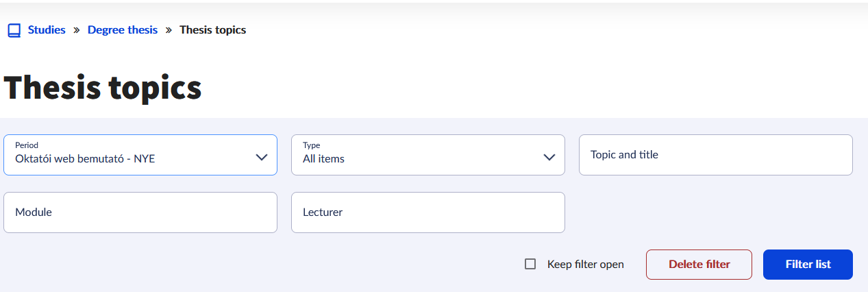Focus the Topic and title field

pos(716,155)
